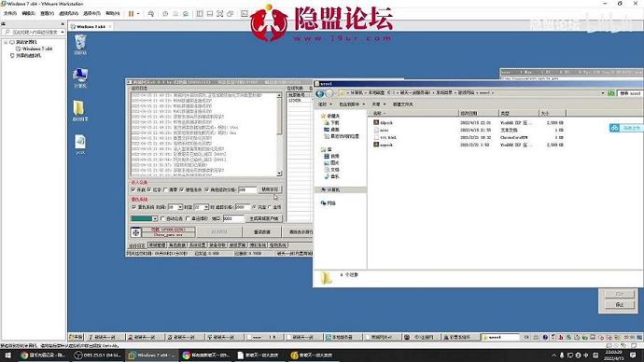Image resolution: width=644 pixels, height=362 pixels.
Task: Select the document file icon on guest desktop
Action: 80,145
